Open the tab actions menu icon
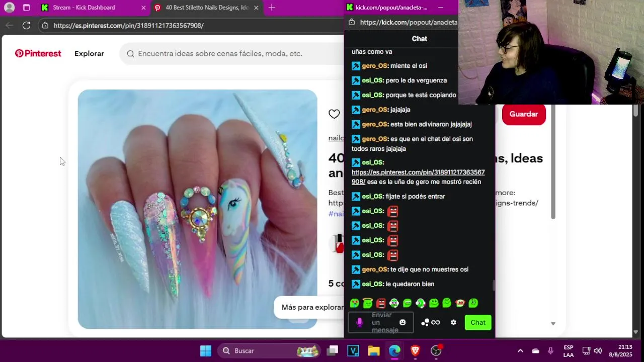644x362 pixels. (26, 8)
